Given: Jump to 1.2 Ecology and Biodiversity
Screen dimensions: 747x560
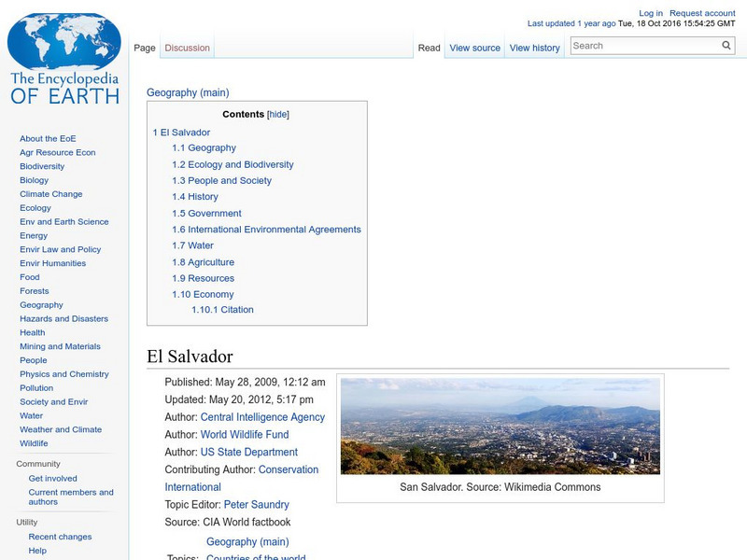Looking at the screenshot, I should pos(233,164).
